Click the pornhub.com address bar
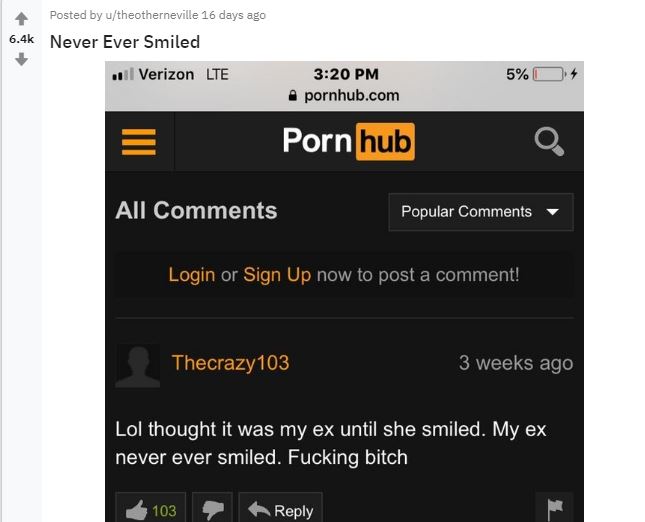Screen dimensions: 645x522 pos(344,95)
